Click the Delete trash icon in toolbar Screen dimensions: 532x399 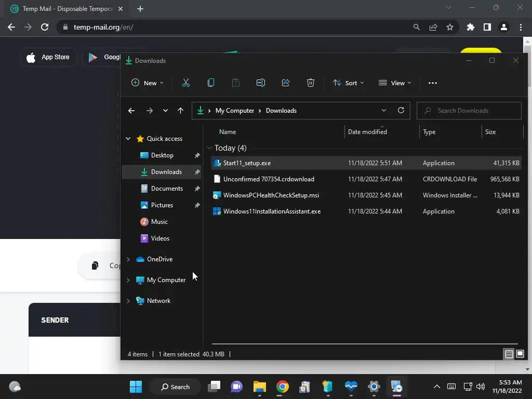point(311,83)
